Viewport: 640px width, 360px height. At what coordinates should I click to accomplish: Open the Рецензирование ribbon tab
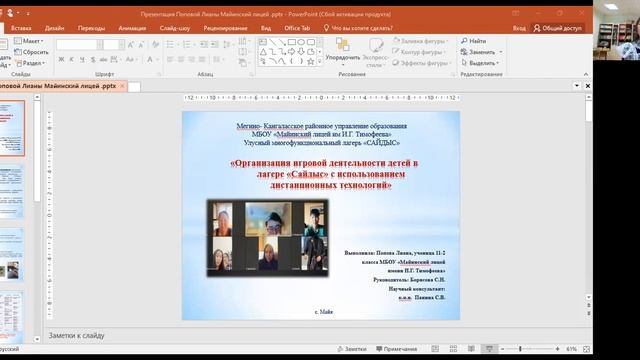(225, 28)
